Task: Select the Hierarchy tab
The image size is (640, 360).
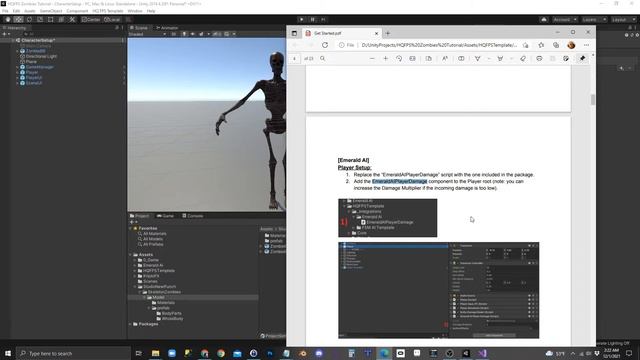Action: [x=15, y=28]
